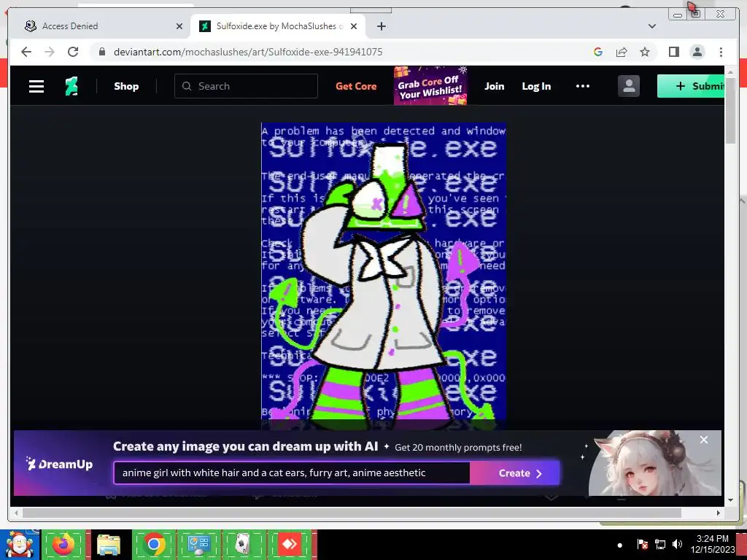Open the Grab Core Off Wishlist promo
This screenshot has height=560, width=747.
(430, 86)
